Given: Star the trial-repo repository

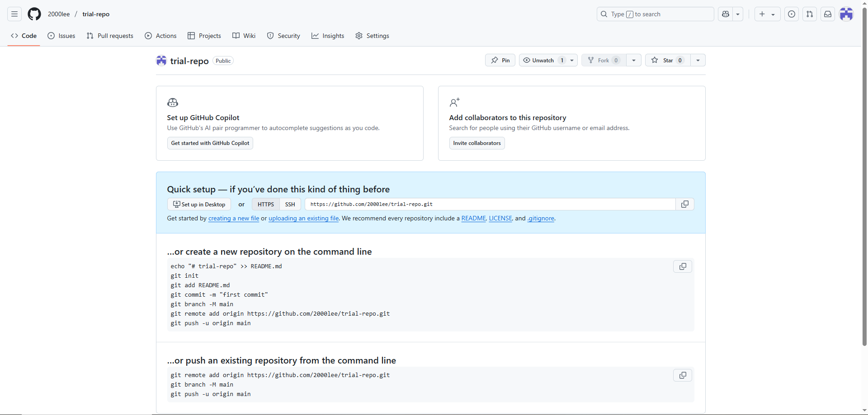Looking at the screenshot, I should pyautogui.click(x=668, y=60).
